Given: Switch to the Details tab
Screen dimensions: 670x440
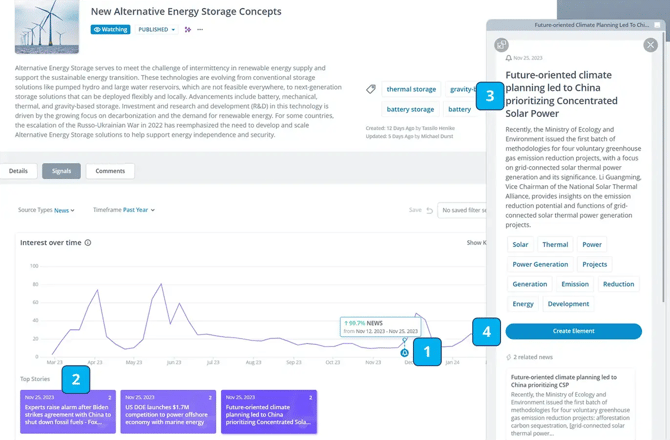Looking at the screenshot, I should pos(19,171).
